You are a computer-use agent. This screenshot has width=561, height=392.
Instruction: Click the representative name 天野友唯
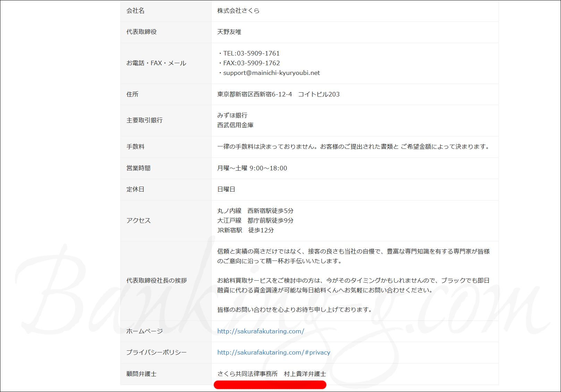(x=229, y=32)
